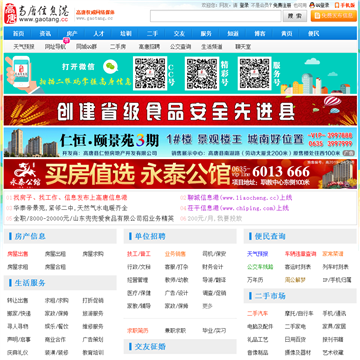The height and width of the screenshot is (360, 360).
Task: Click the 精彩号 QR code
Action: tap(202, 73)
